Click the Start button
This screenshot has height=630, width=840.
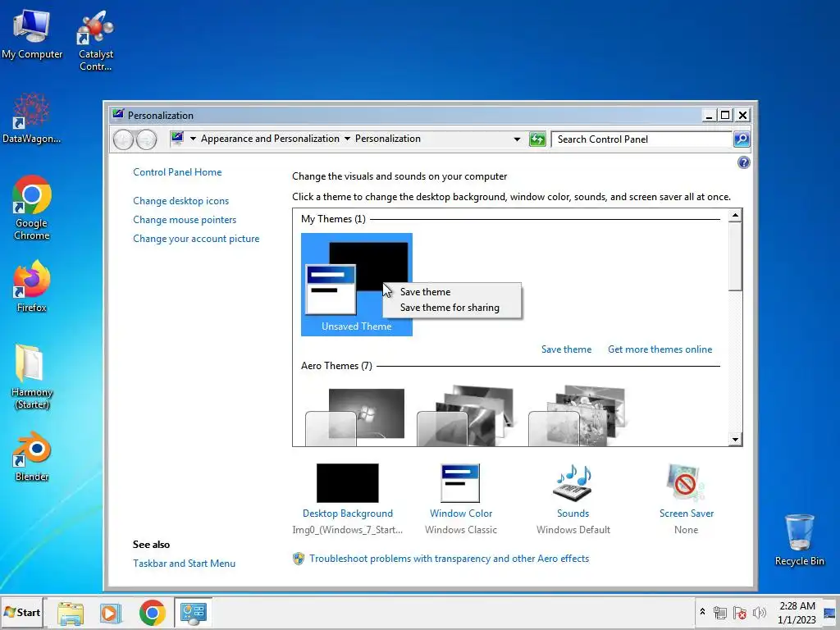pos(22,612)
